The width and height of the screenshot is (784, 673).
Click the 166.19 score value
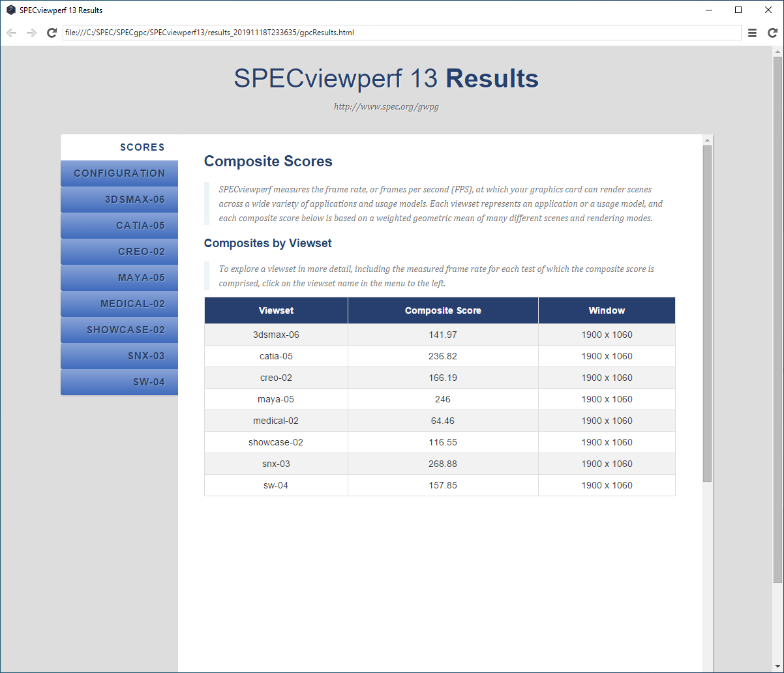pos(444,378)
